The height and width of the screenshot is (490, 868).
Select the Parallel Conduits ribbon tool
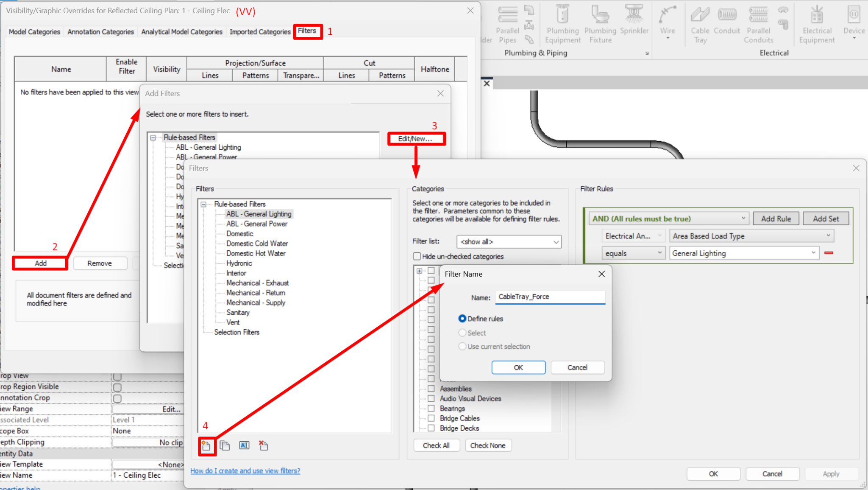(x=758, y=24)
